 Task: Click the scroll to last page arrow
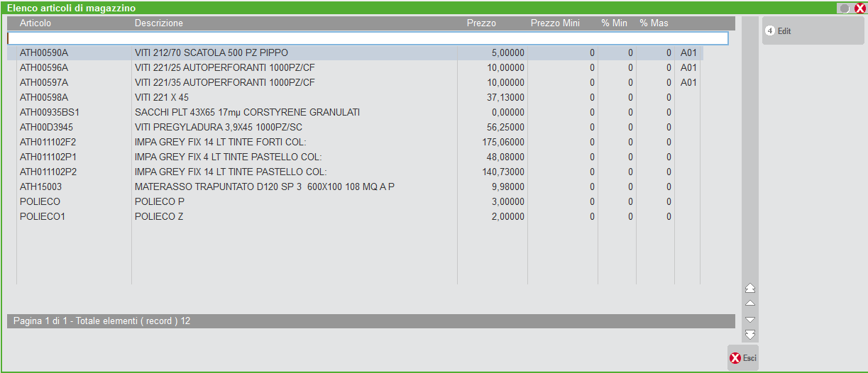pyautogui.click(x=750, y=335)
